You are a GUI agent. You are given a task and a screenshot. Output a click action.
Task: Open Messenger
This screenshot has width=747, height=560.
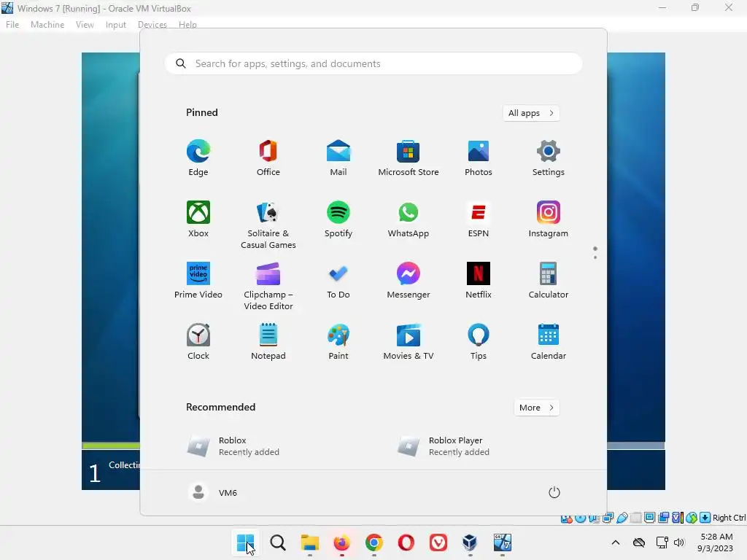click(409, 281)
